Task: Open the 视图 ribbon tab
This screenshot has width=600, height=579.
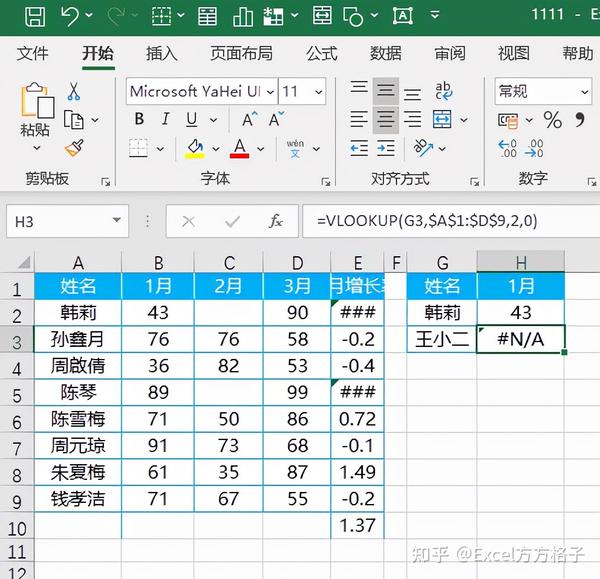Action: pos(514,53)
